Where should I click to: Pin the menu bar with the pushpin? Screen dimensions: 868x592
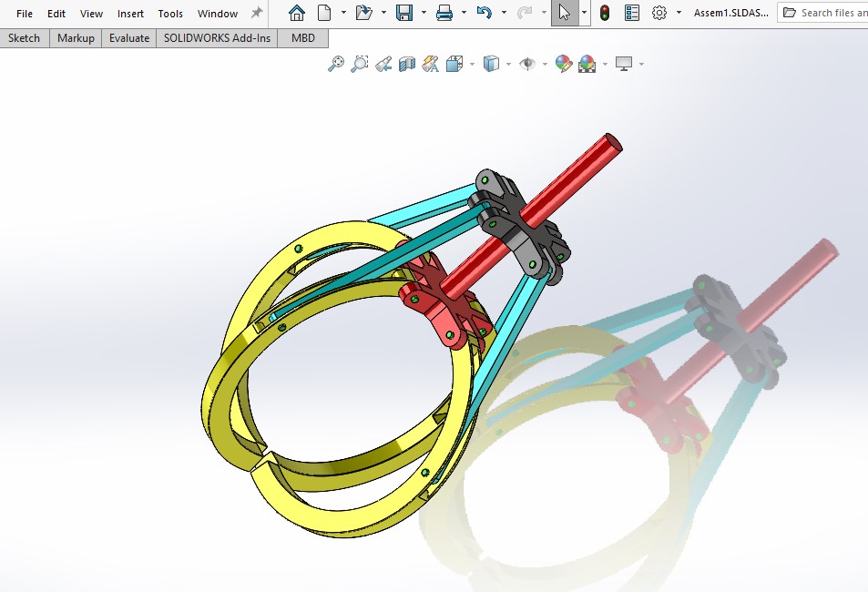[x=257, y=13]
